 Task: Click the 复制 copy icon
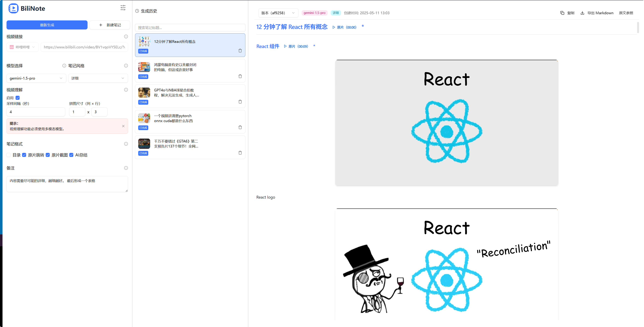pos(562,13)
